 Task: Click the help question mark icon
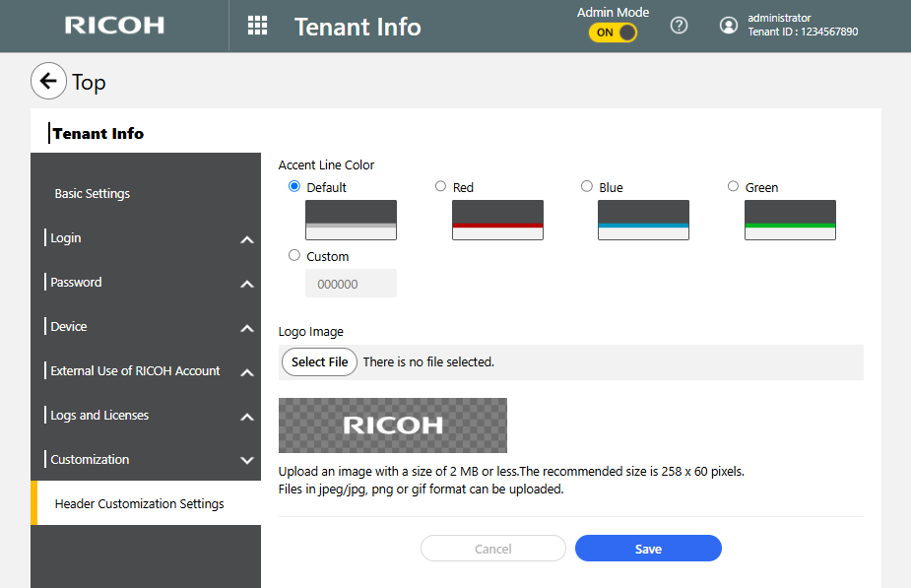click(x=679, y=26)
